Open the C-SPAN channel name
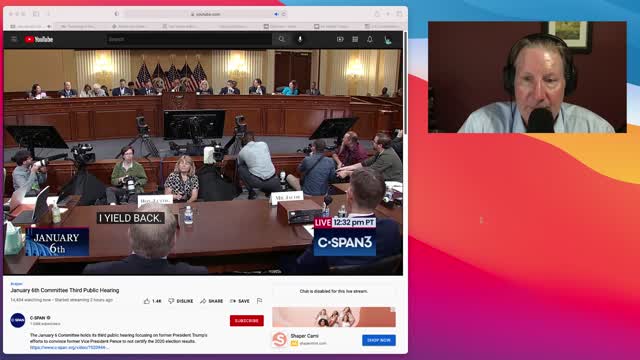 coord(38,318)
